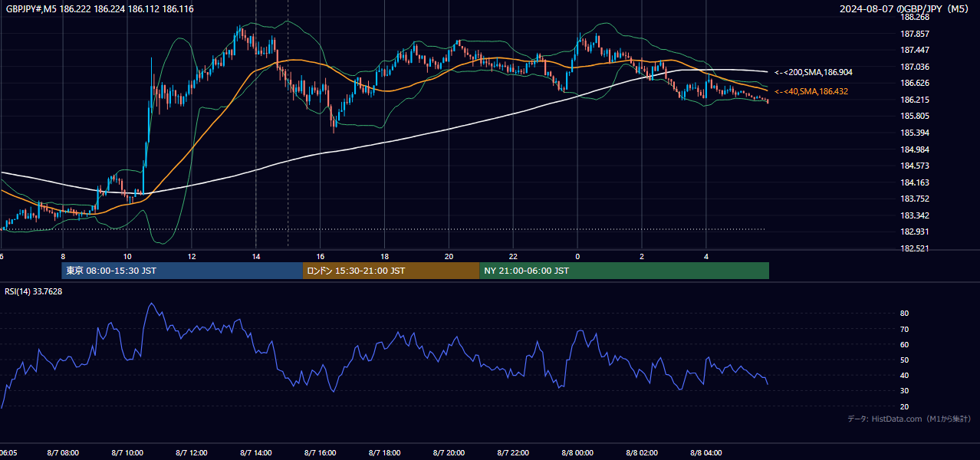Click the '<-<200,SMA,186.904' moving average label

[813, 72]
